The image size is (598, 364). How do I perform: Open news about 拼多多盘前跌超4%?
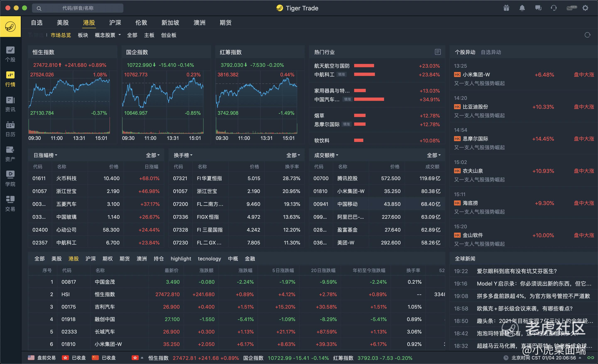pyautogui.click(x=533, y=296)
